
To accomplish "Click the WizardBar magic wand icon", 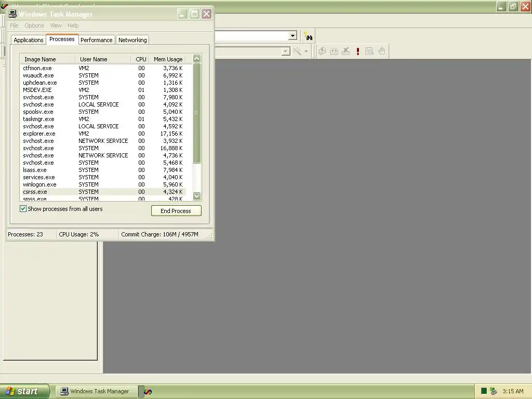I will click(x=297, y=51).
